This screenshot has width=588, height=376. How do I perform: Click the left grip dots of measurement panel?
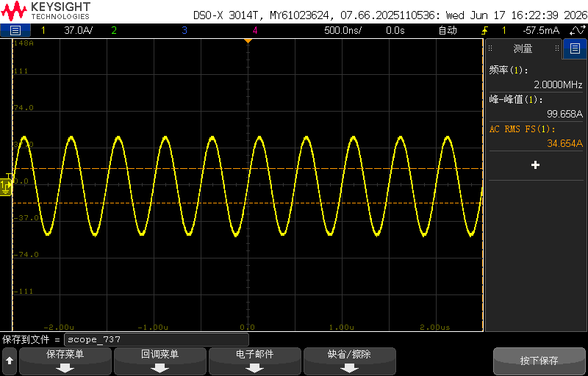pos(490,48)
